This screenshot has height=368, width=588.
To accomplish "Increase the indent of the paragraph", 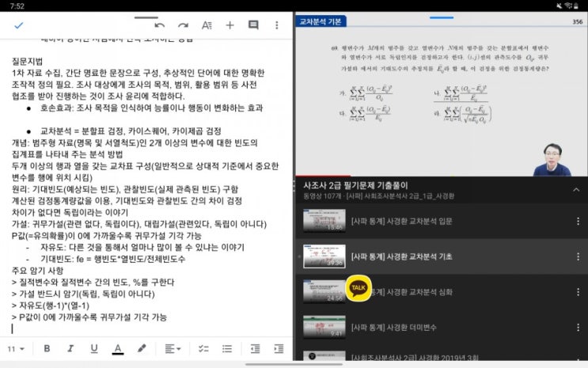I will click(x=279, y=349).
